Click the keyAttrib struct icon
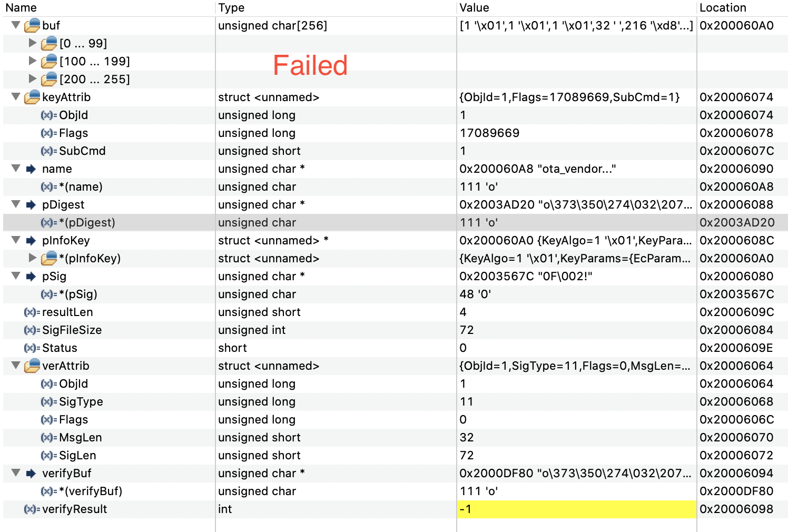The width and height of the screenshot is (788, 532). (32, 97)
